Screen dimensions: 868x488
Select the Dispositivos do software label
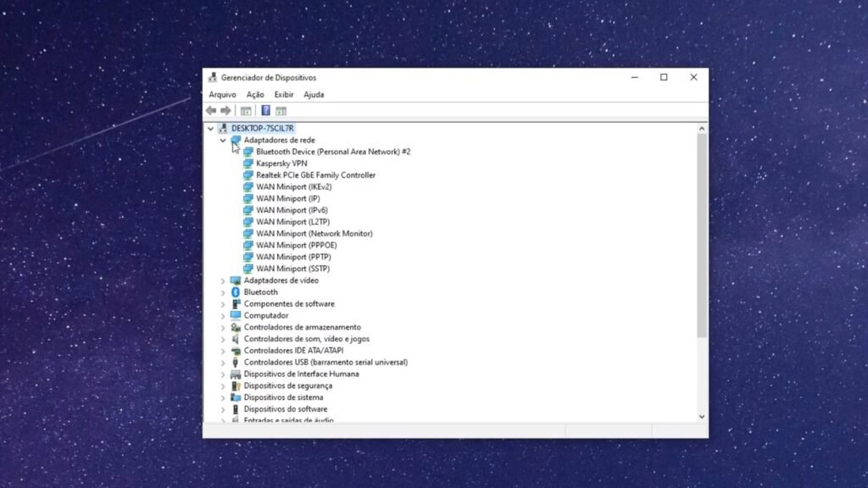click(286, 409)
